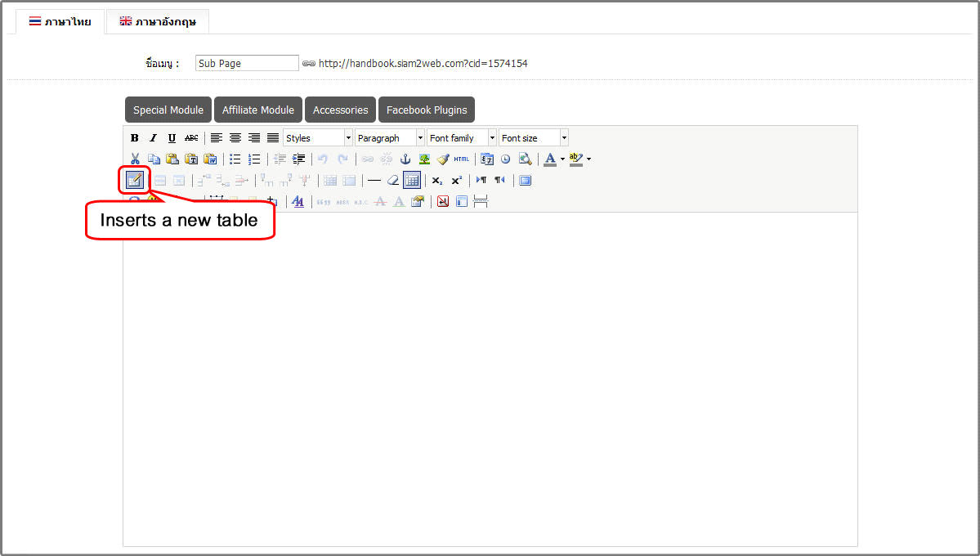Set direction right to left
The image size is (980, 556).
tap(500, 180)
